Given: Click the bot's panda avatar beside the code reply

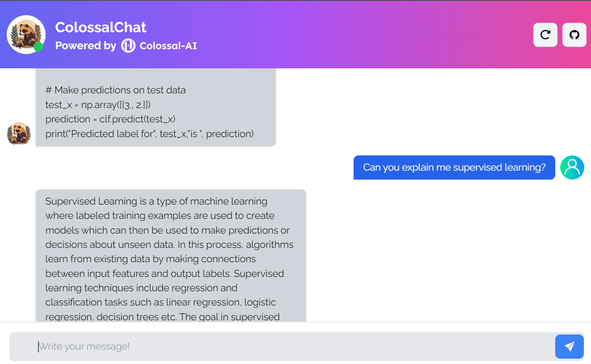Looking at the screenshot, I should click(x=19, y=133).
